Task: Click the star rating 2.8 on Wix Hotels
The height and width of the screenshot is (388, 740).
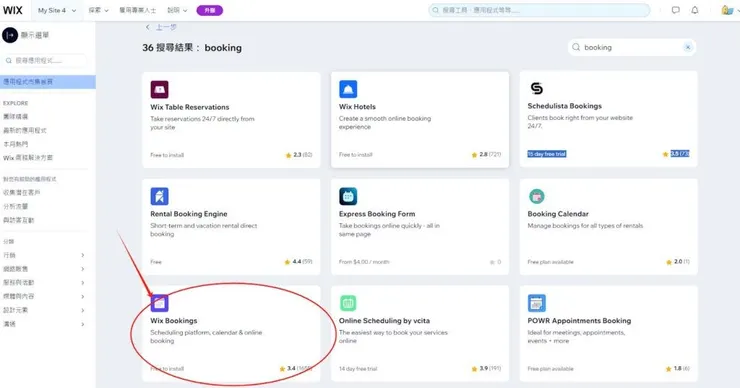Action: 486,154
